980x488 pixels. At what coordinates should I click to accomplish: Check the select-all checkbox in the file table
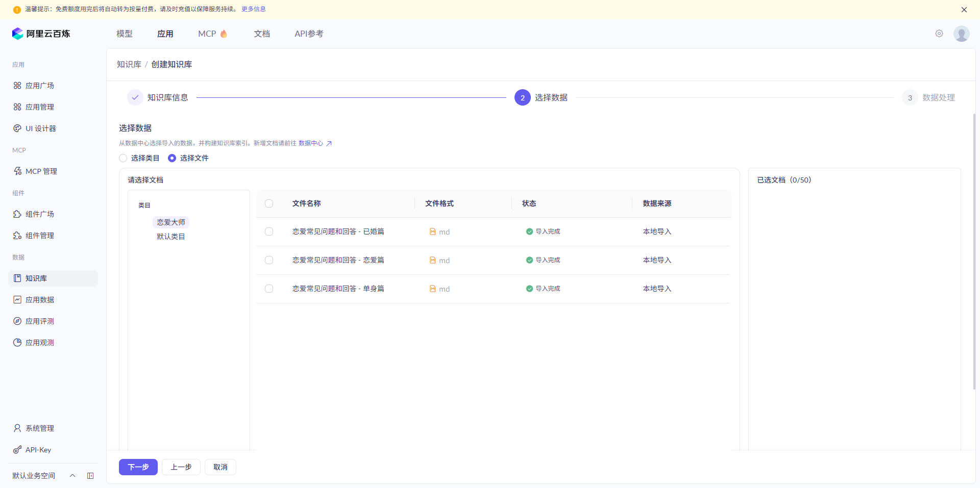click(269, 203)
